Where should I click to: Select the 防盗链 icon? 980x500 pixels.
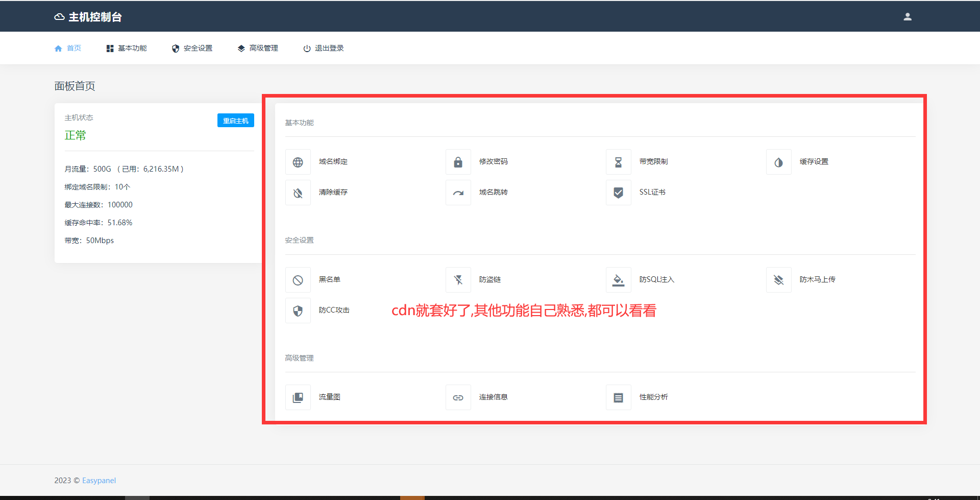point(458,280)
